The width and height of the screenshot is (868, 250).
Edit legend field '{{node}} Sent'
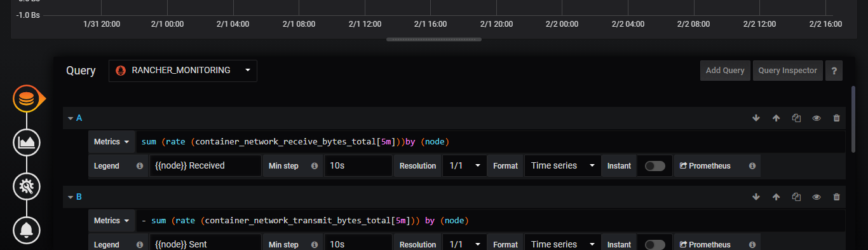[205, 244]
